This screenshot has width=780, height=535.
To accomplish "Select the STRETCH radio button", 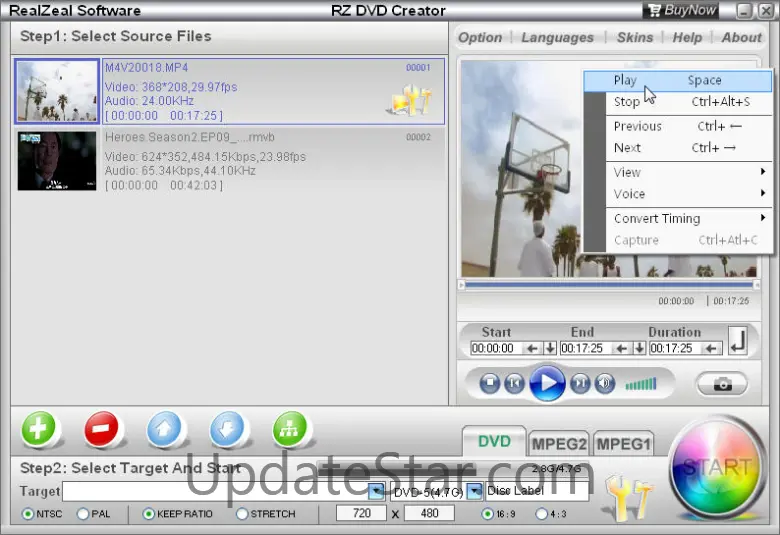I will [242, 514].
